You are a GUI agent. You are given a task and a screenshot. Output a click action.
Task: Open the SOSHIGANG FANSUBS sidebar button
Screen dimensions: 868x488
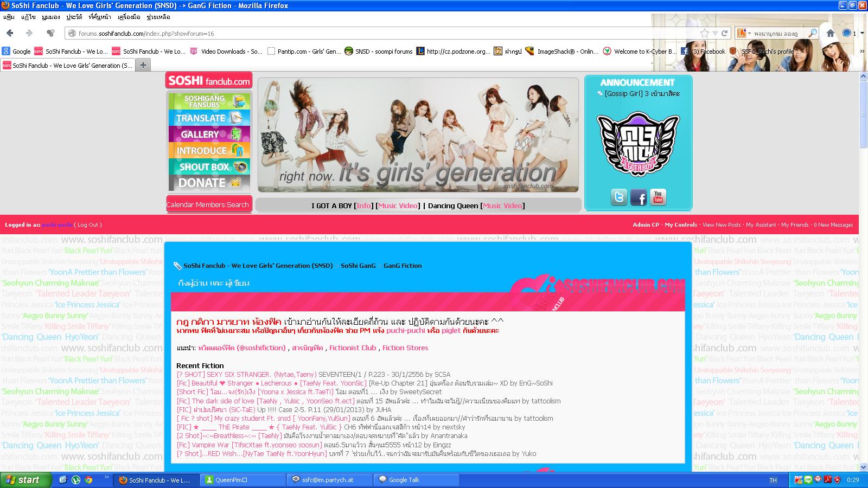click(x=209, y=101)
